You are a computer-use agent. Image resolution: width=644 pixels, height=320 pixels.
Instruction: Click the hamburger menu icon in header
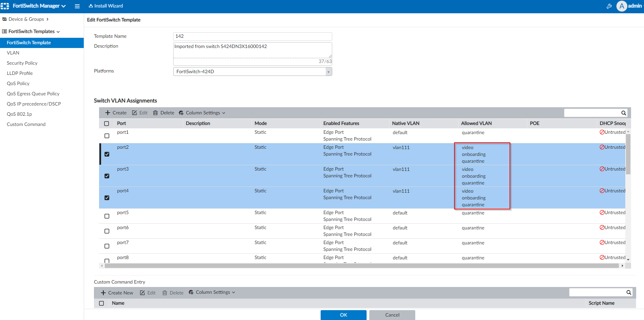click(x=77, y=6)
